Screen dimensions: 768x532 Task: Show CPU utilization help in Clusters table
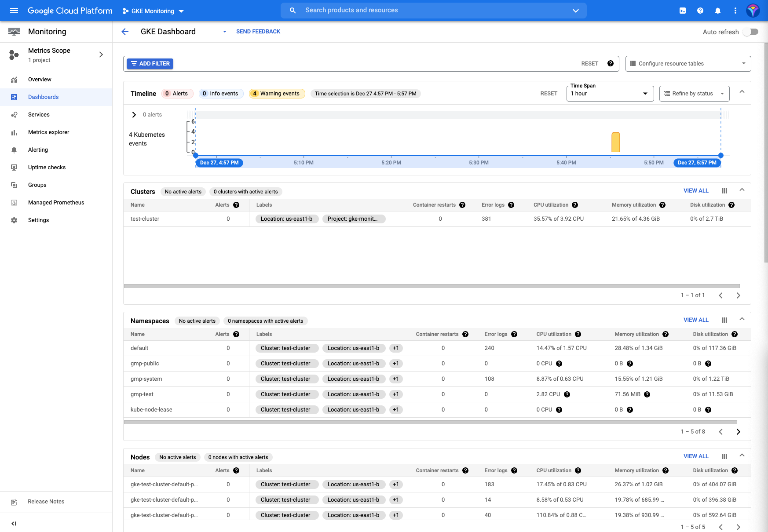575,205
